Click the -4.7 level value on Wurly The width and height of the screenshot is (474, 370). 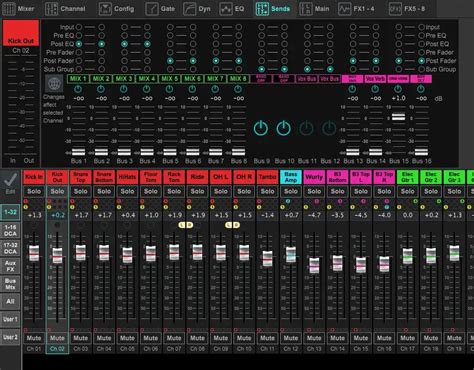point(314,215)
